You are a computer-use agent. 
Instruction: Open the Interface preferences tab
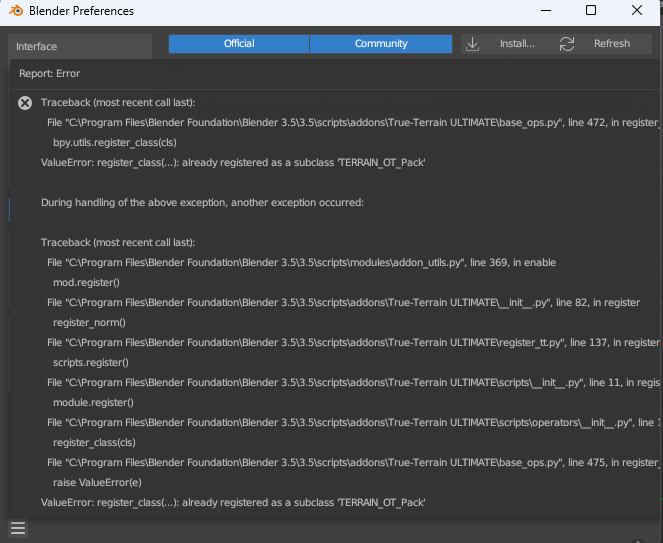[x=80, y=47]
